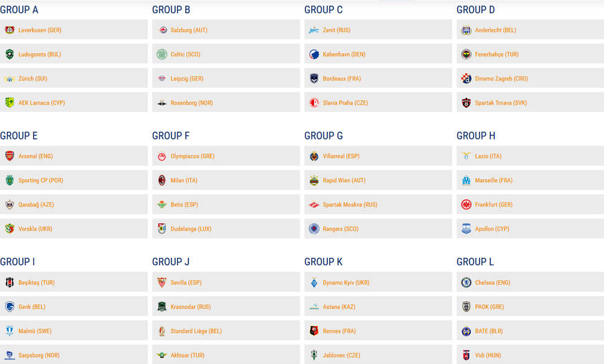This screenshot has width=604, height=364.
Task: Click the Celtic club crest icon
Action: [162, 54]
